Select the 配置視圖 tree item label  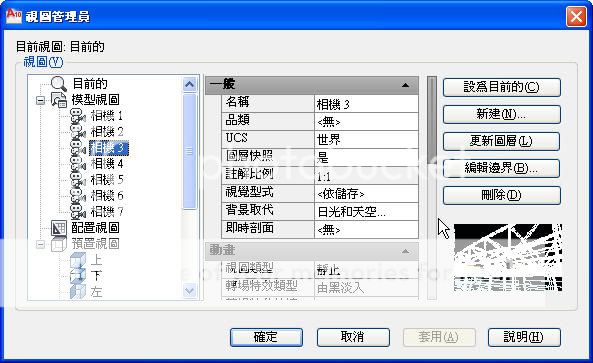click(95, 228)
